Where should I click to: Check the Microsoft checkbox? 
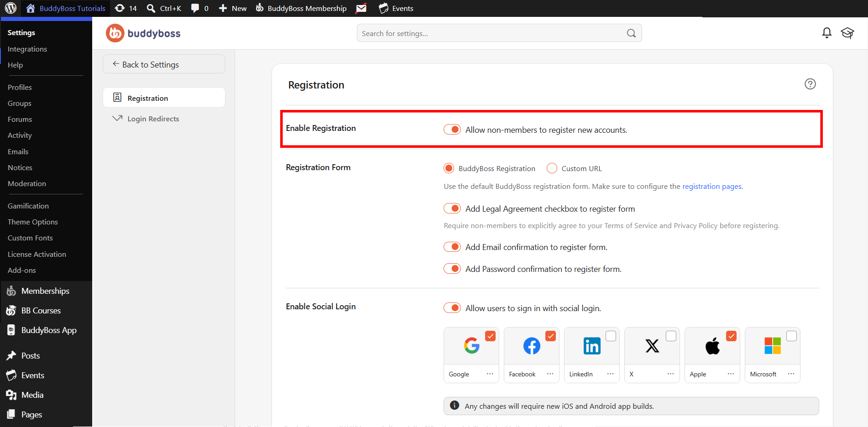[x=791, y=336]
